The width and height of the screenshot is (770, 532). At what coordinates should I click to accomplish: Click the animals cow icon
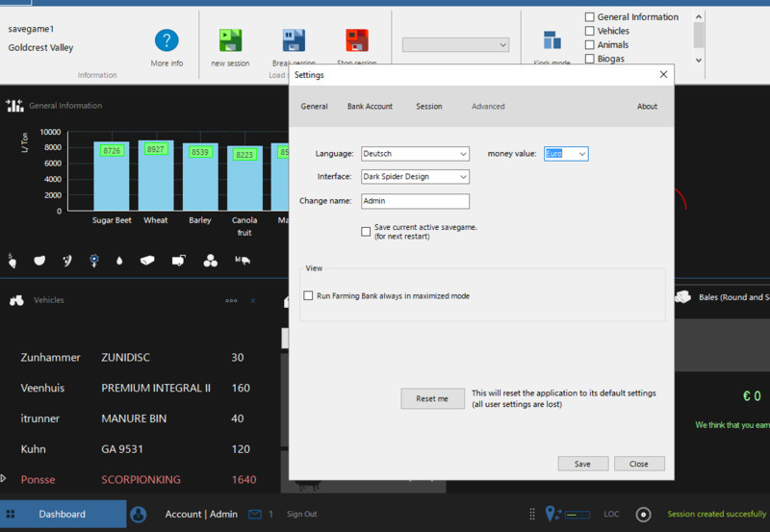click(x=243, y=260)
